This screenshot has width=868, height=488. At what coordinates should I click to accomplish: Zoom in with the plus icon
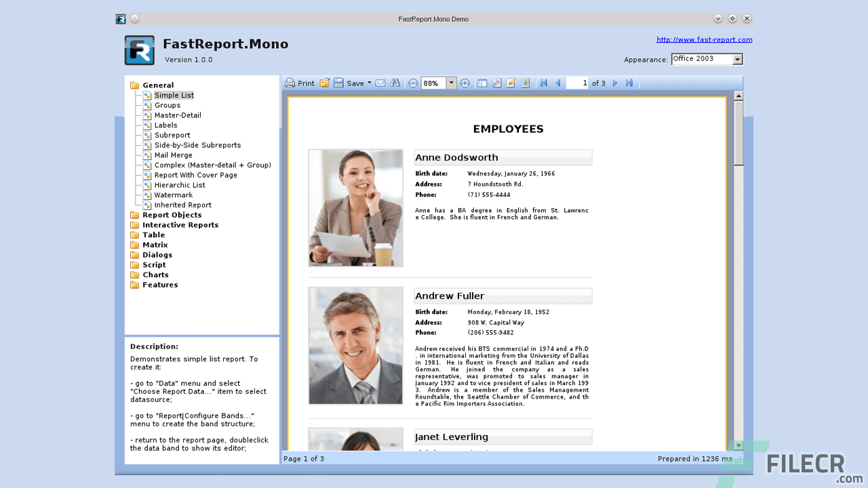(x=465, y=83)
